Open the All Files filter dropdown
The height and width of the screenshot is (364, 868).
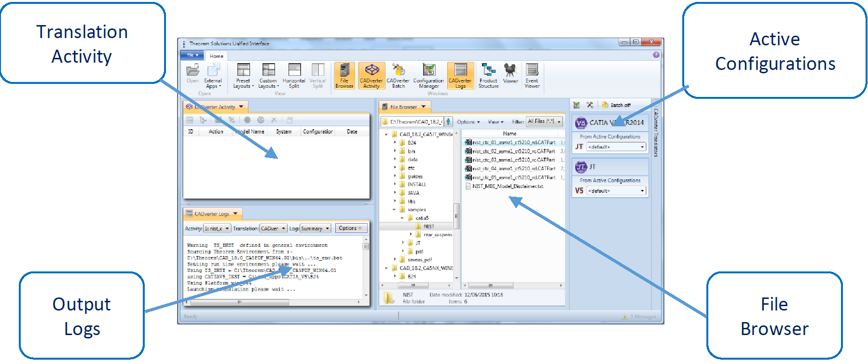[x=545, y=121]
